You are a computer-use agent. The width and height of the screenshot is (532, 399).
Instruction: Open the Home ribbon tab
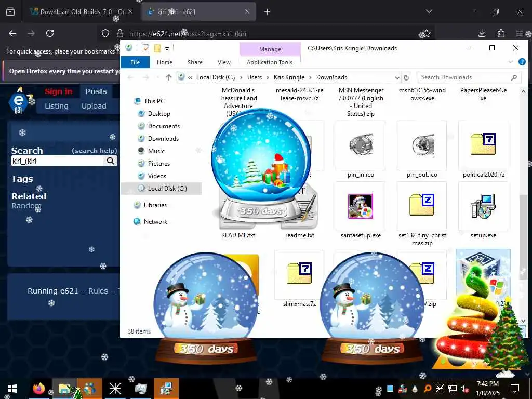165,62
